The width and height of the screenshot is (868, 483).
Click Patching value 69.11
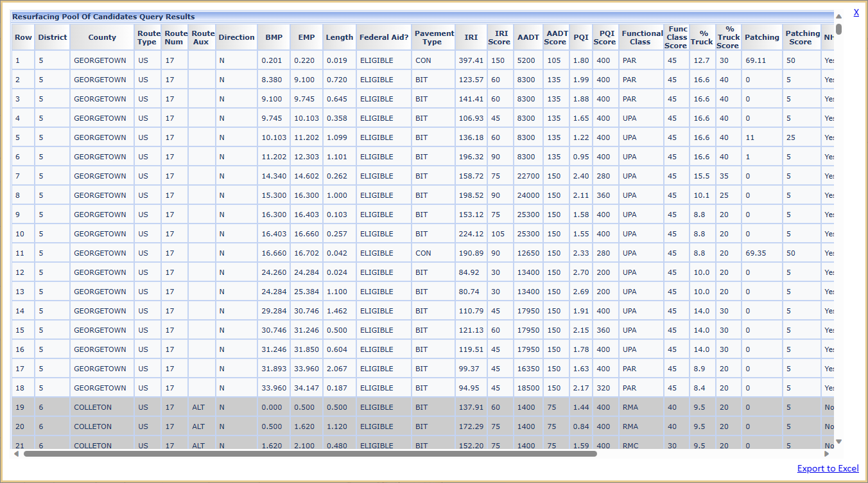[x=755, y=60]
